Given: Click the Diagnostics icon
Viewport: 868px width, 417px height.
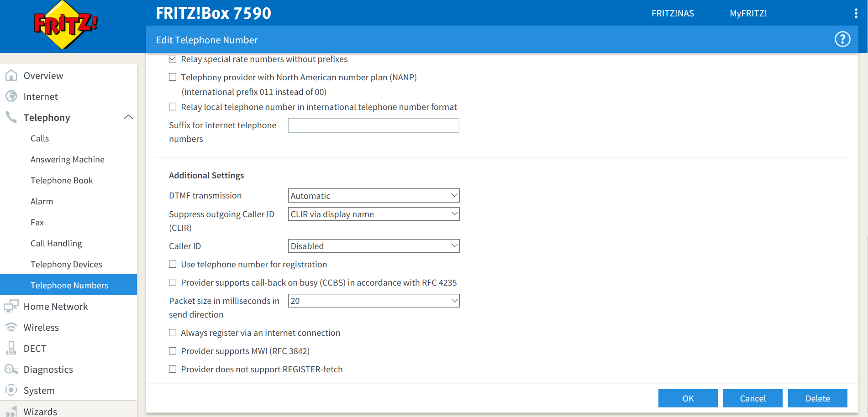Looking at the screenshot, I should pyautogui.click(x=11, y=369).
